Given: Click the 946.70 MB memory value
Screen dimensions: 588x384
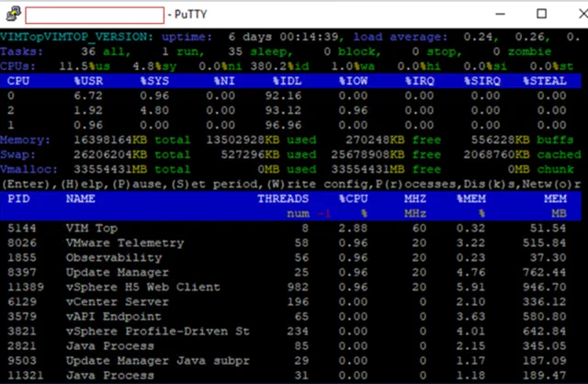Looking at the screenshot, I should [x=545, y=288].
